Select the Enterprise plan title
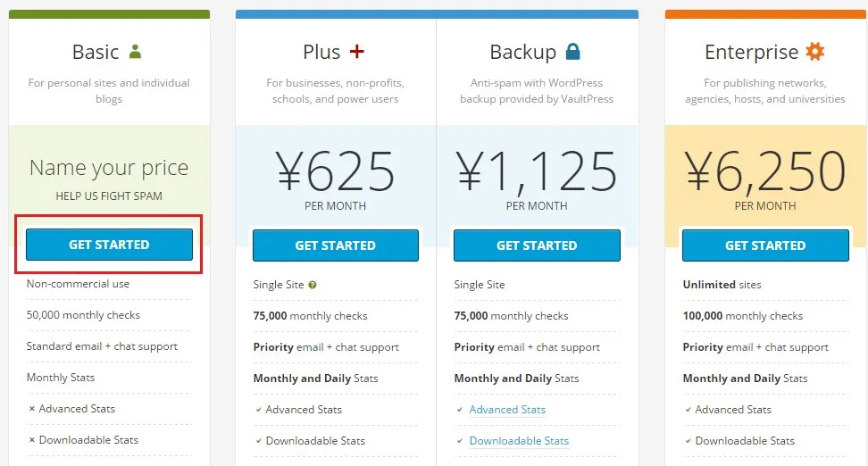Screen dimensions: 868x466 click(751, 53)
